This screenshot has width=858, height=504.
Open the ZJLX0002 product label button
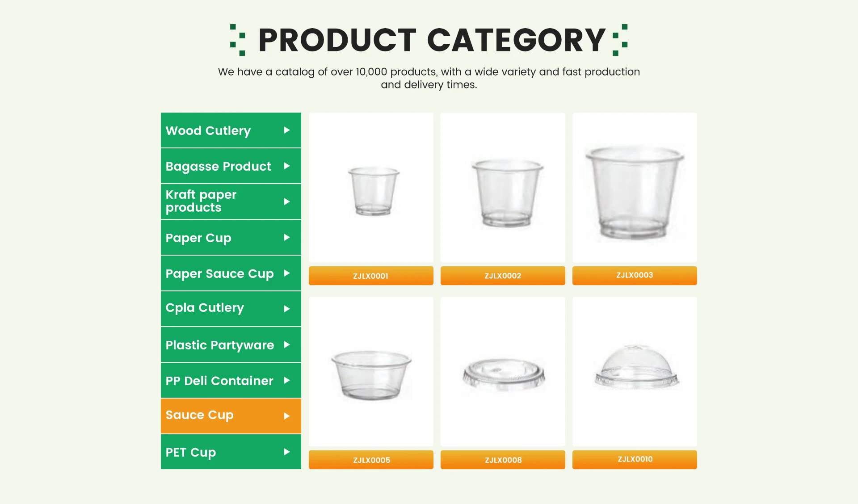pos(503,276)
